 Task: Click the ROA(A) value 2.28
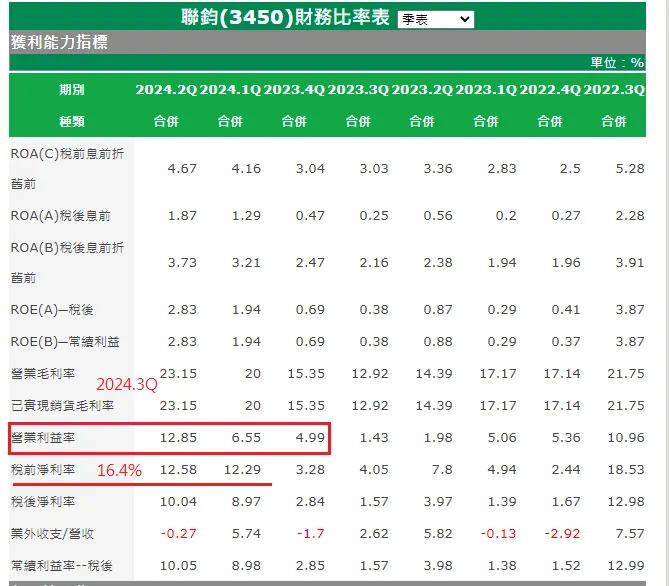(630, 216)
